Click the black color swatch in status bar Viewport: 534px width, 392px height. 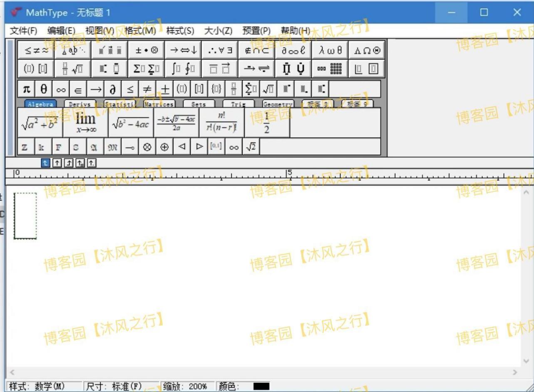[x=261, y=387]
